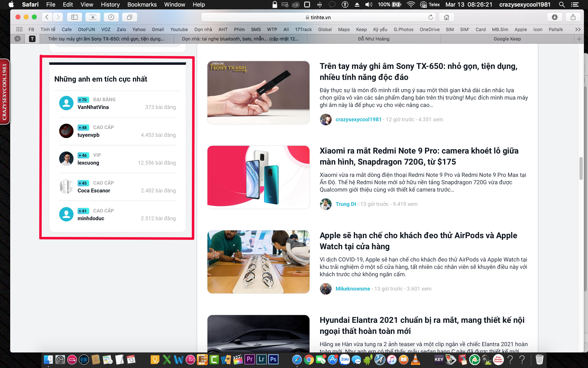Open author Mikeknowsme profile link
Viewport: 588px width, 368px height.
(x=353, y=289)
